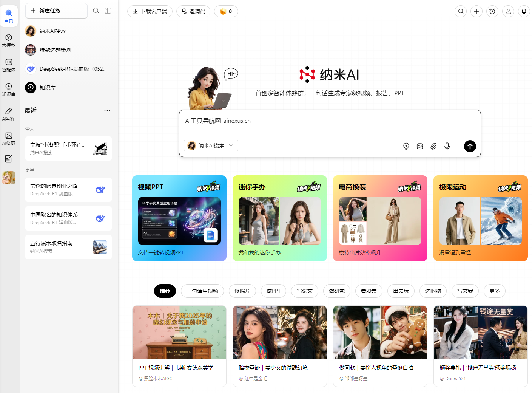Screen dimensions: 532x393
Task: Click the attachment paperclip icon
Action: point(433,146)
